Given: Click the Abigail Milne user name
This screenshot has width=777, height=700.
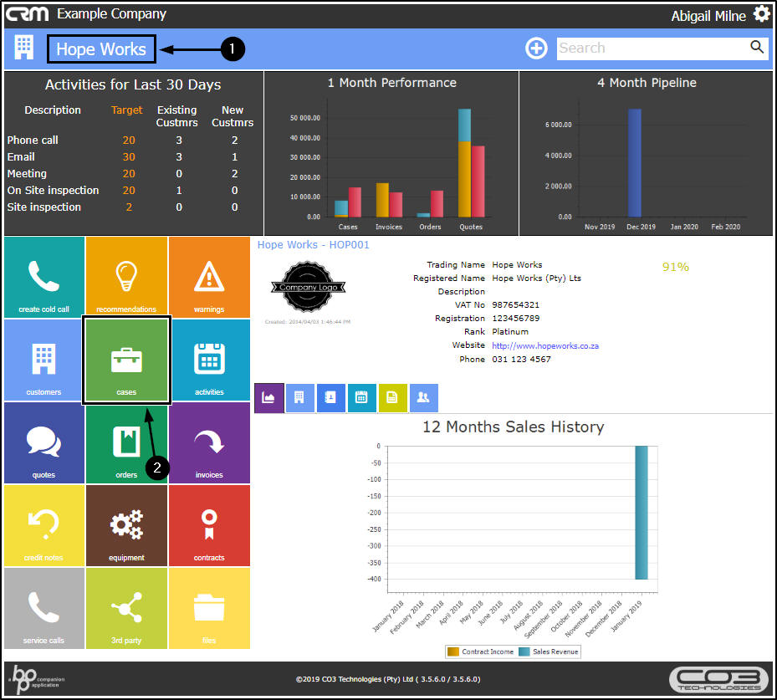Looking at the screenshot, I should [x=708, y=16].
